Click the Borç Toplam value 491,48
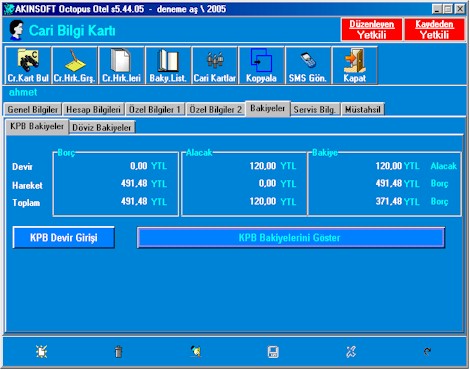Screen dimensions: 470x370 [x=134, y=201]
